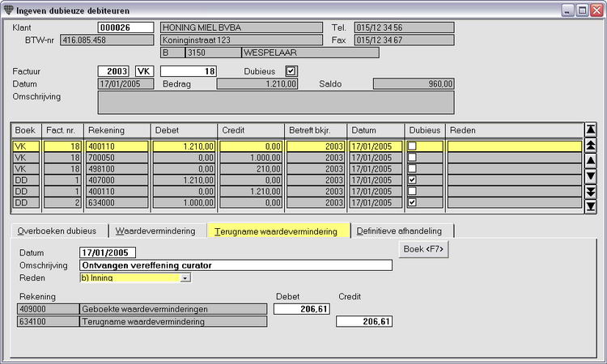Check Dubieus box for account 498100 row
Viewport: 607px width, 364px height.
412,168
